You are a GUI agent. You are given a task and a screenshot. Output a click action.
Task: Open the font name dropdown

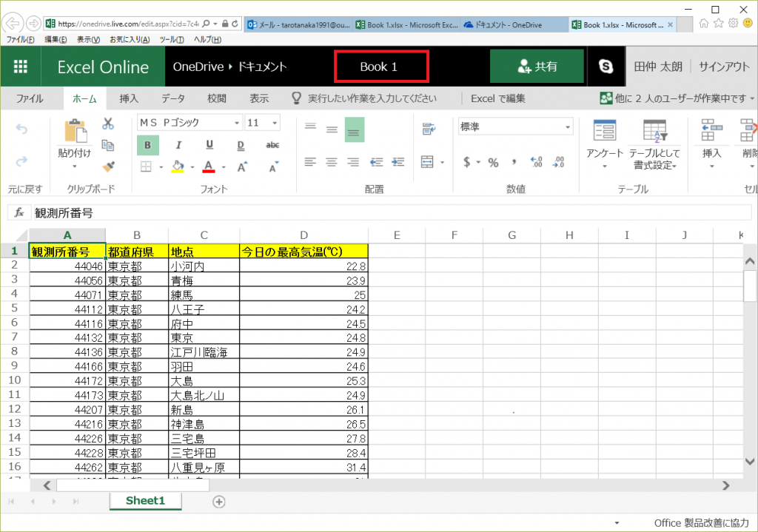click(237, 123)
